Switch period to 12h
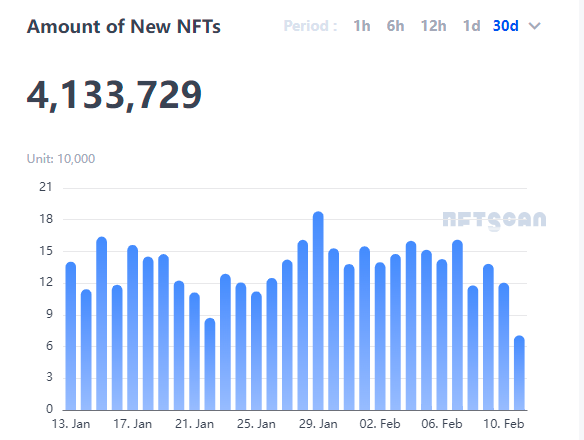The width and height of the screenshot is (584, 440). (433, 26)
